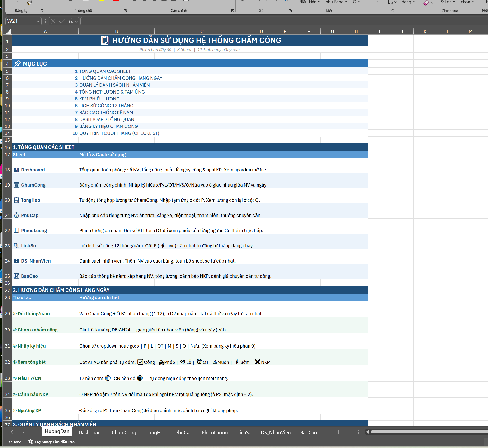This screenshot has width=488, height=448.
Task: Open the font settings dialog launcher
Action: [x=125, y=11]
